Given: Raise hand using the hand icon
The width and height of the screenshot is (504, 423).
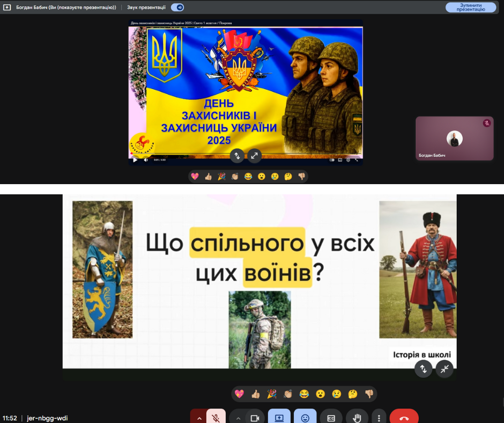Looking at the screenshot, I should tap(357, 418).
